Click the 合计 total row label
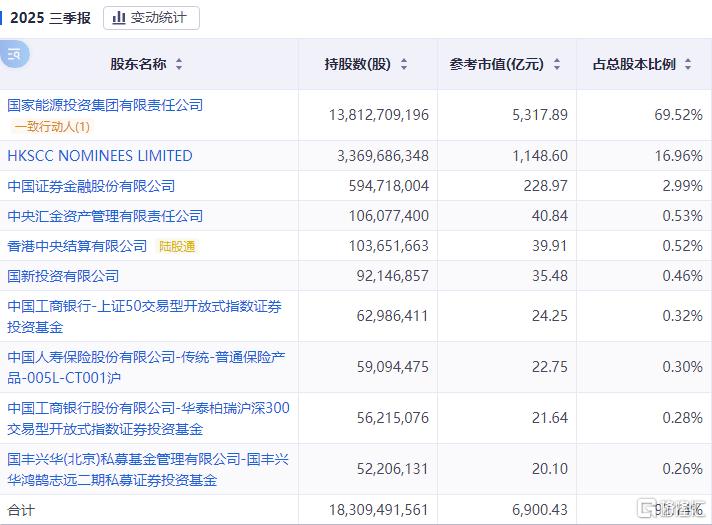The image size is (712, 525). tap(21, 510)
